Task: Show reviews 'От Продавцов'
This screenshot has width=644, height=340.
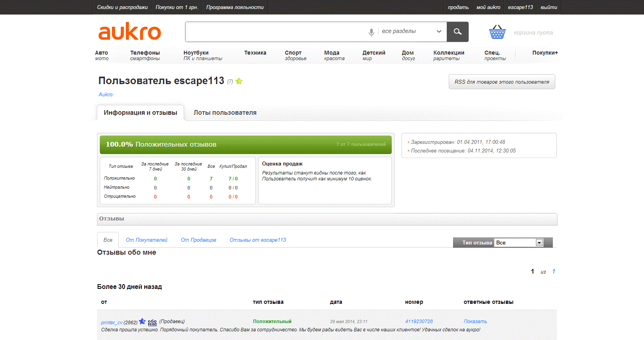Action: click(198, 240)
